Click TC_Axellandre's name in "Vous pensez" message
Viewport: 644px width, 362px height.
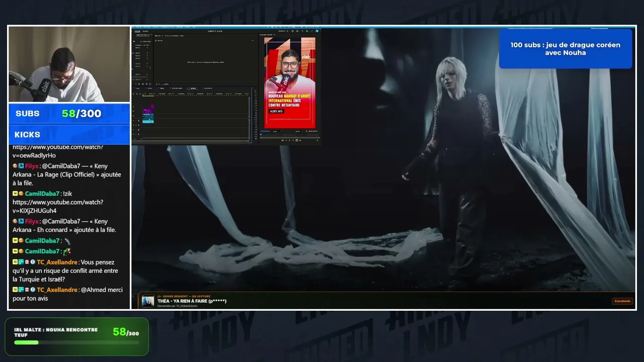click(x=57, y=262)
